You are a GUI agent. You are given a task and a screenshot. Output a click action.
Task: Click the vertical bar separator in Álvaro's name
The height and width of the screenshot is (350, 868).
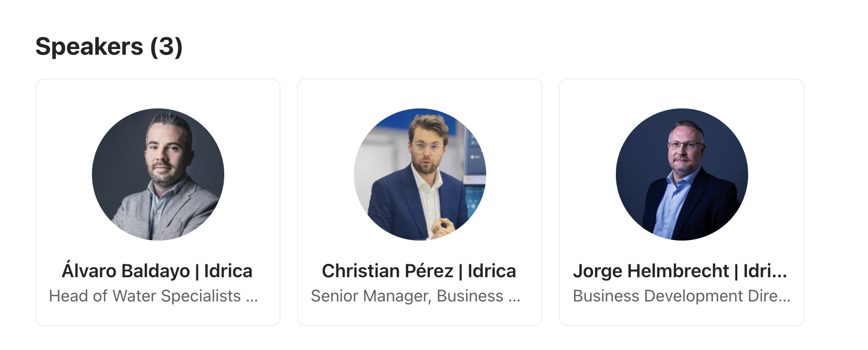[x=197, y=271]
